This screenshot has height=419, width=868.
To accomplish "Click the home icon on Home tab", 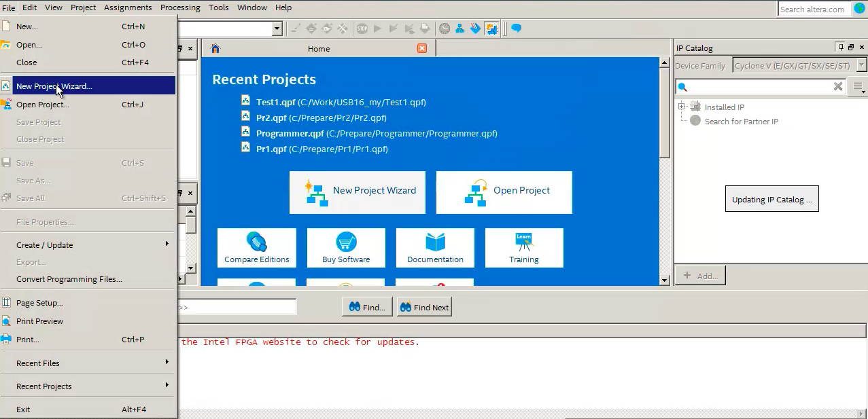I will click(x=215, y=48).
